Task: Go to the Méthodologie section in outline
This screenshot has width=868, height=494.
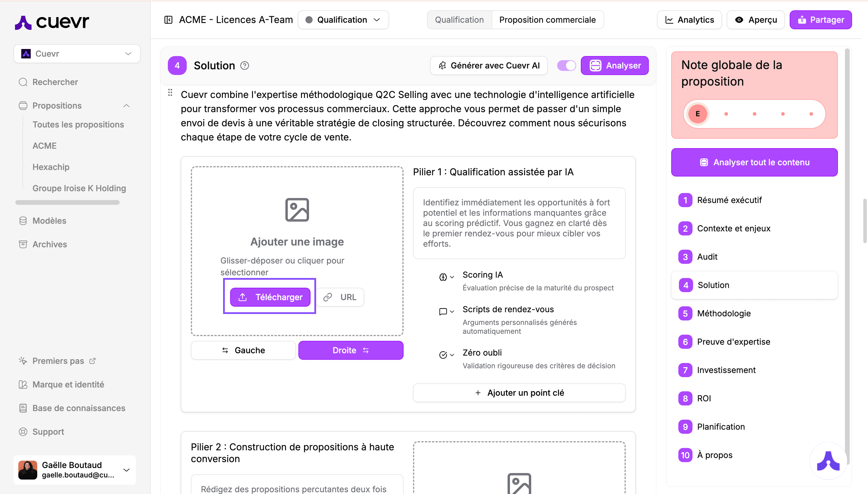Action: (724, 313)
